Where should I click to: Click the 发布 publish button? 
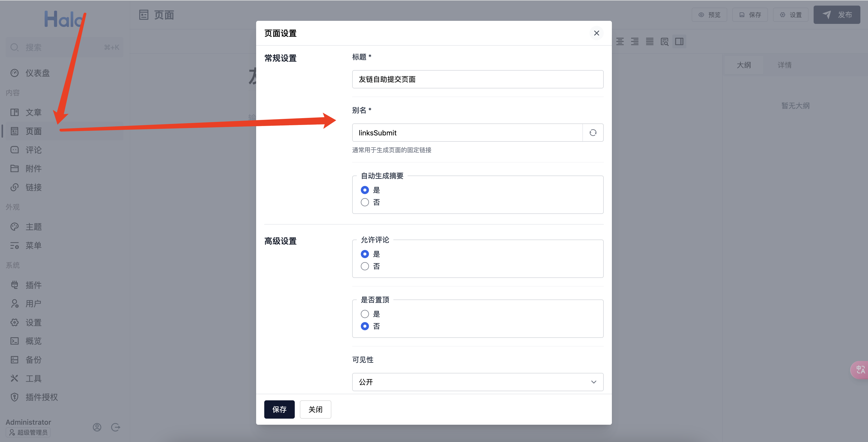coord(837,15)
